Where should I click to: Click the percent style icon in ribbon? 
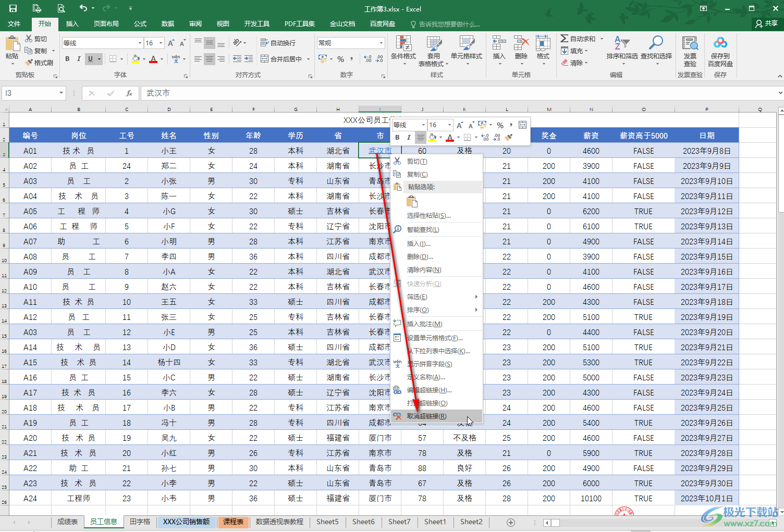pos(340,59)
